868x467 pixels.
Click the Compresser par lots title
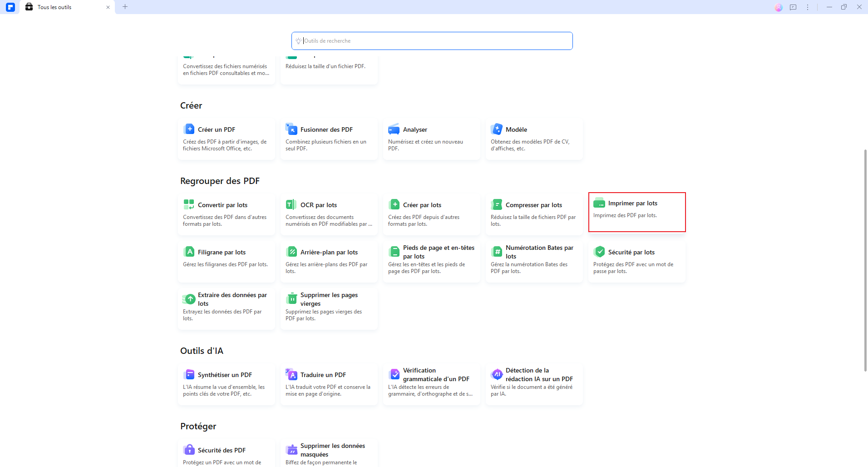pos(534,205)
